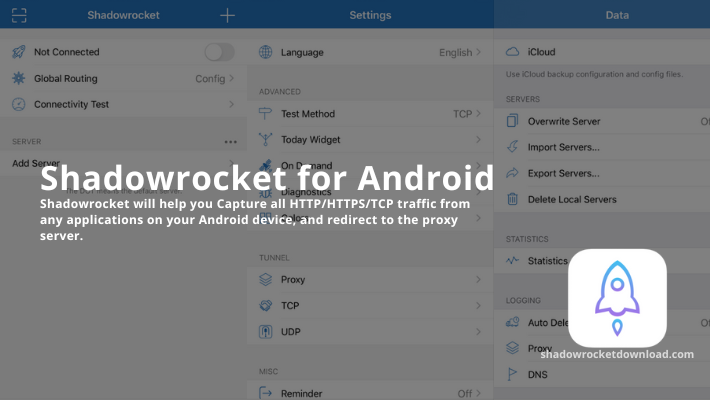The height and width of the screenshot is (400, 710).
Task: Choose Delete Local Servers option
Action: click(572, 199)
